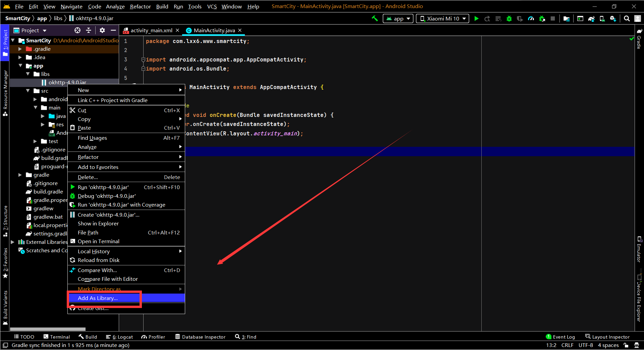Open the Build menu in menu bar
This screenshot has height=350, width=644.
coord(162,6)
